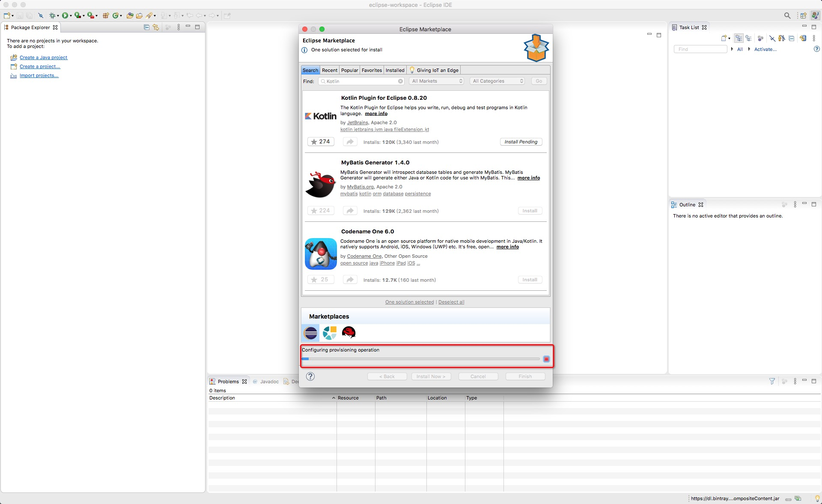Click the Quick Access magnifier at top right
The image size is (822, 504).
pyautogui.click(x=787, y=15)
